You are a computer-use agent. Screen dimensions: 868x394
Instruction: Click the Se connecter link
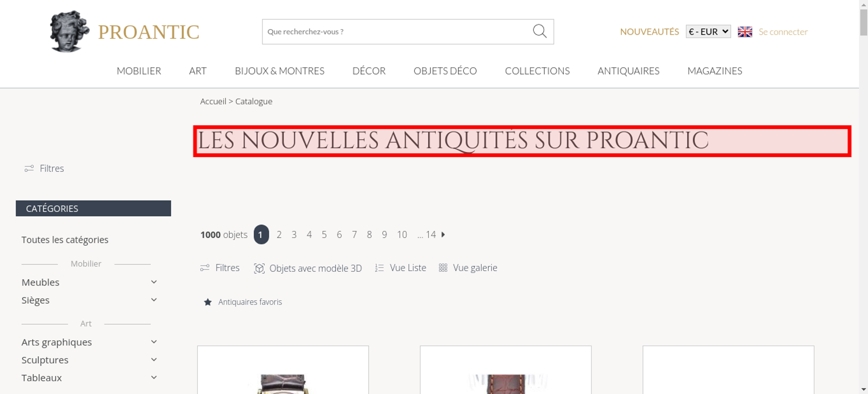[783, 32]
